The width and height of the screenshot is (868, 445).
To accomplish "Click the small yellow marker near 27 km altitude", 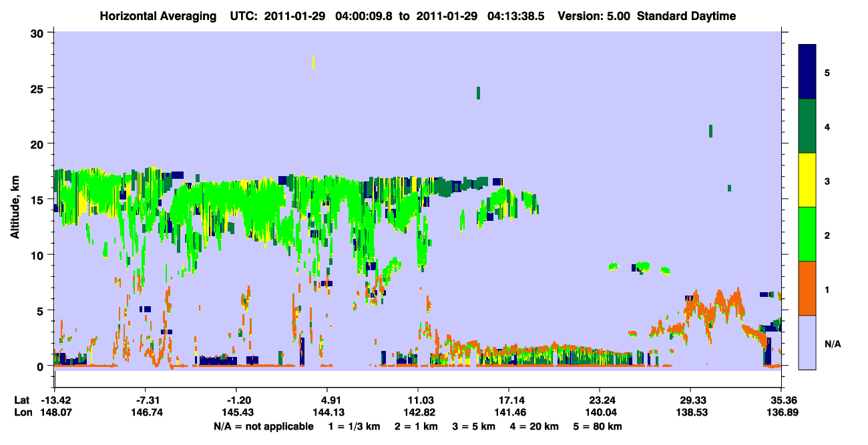I will [313, 63].
